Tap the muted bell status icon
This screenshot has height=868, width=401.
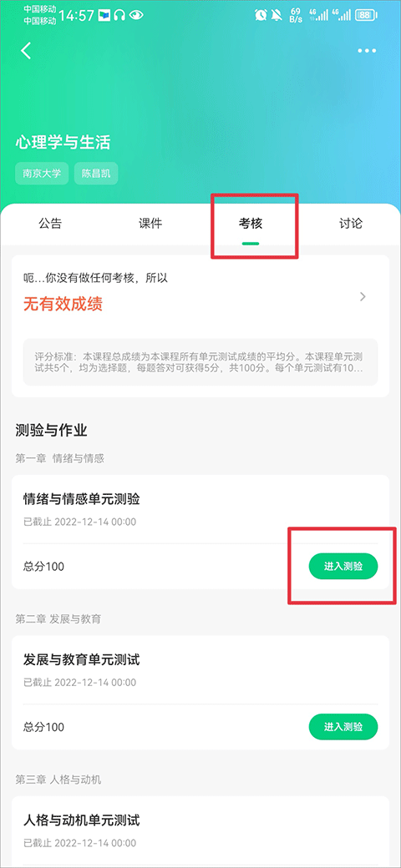[277, 16]
